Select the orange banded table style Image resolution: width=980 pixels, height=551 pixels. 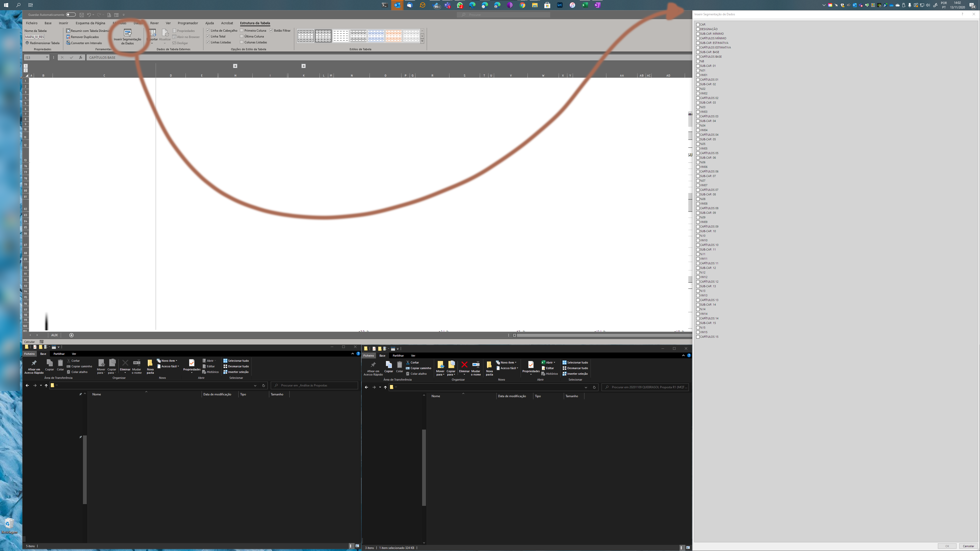tap(393, 36)
